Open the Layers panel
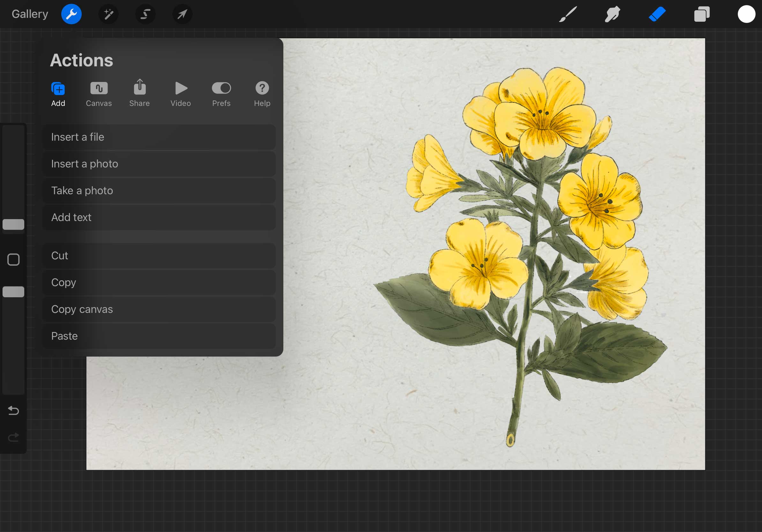Viewport: 762px width, 532px height. click(702, 14)
